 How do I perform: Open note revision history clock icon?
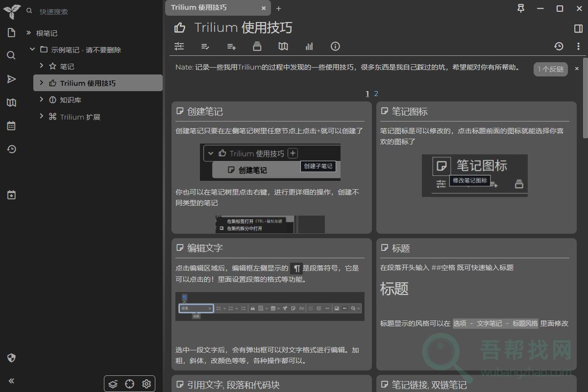coord(559,46)
